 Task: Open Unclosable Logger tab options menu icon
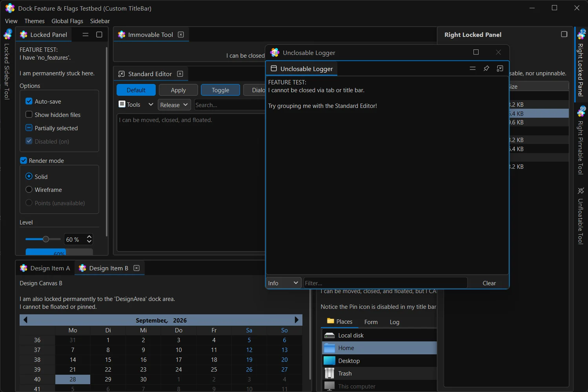tap(472, 68)
